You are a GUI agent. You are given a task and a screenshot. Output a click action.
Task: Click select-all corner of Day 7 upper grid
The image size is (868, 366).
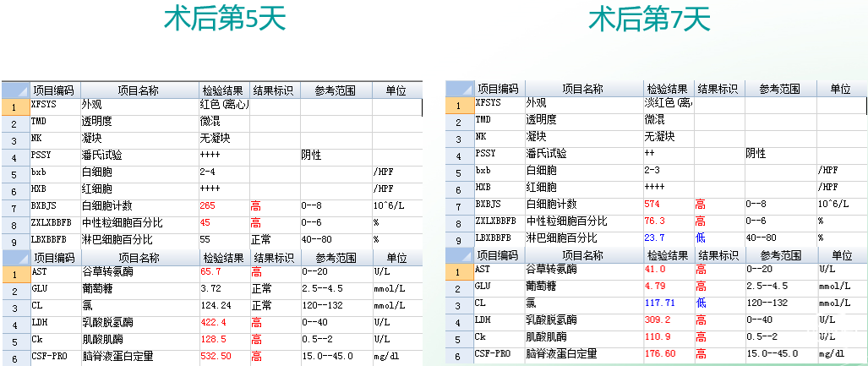460,89
